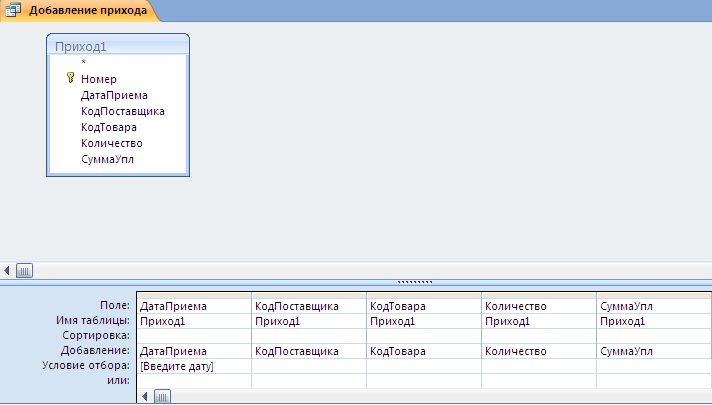Click the Условие отбора cell under КодПоставщика
Screen dimensions: 712x405
point(309,366)
